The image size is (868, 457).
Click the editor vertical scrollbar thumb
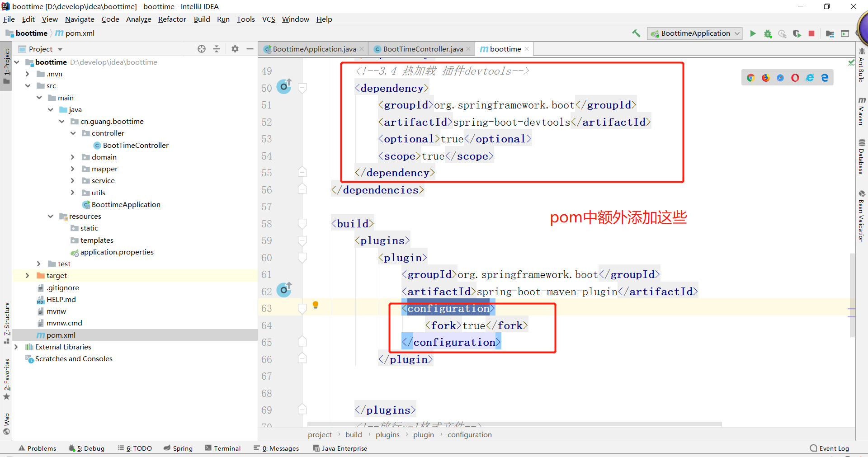852,296
